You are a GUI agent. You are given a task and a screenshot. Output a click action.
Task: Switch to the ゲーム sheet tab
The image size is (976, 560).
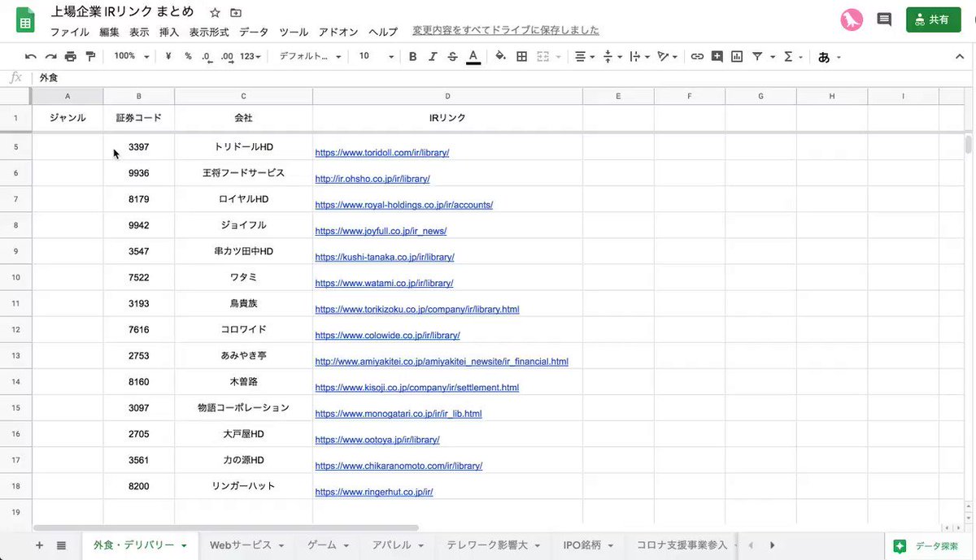click(x=328, y=545)
